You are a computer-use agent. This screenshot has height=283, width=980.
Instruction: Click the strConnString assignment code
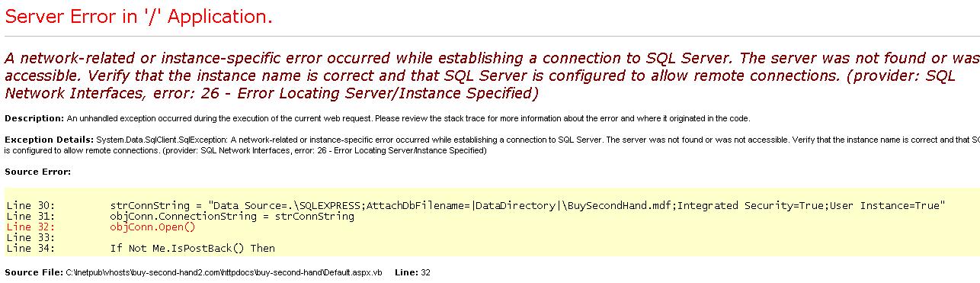click(x=527, y=206)
